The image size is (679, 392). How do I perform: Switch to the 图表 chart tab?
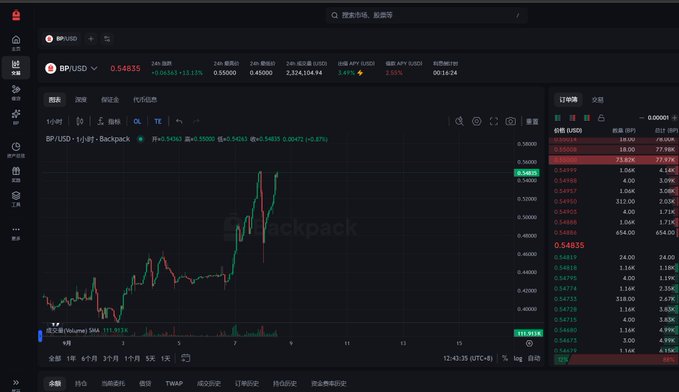point(55,100)
